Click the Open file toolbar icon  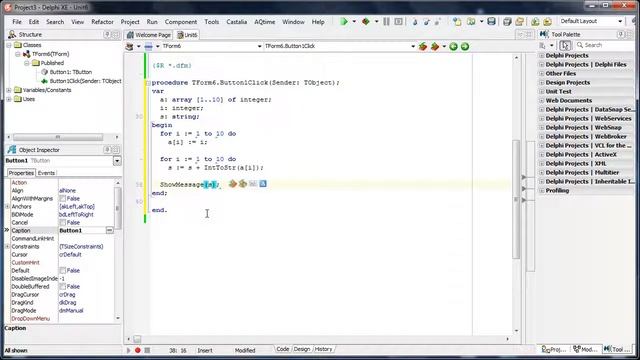(x=471, y=22)
